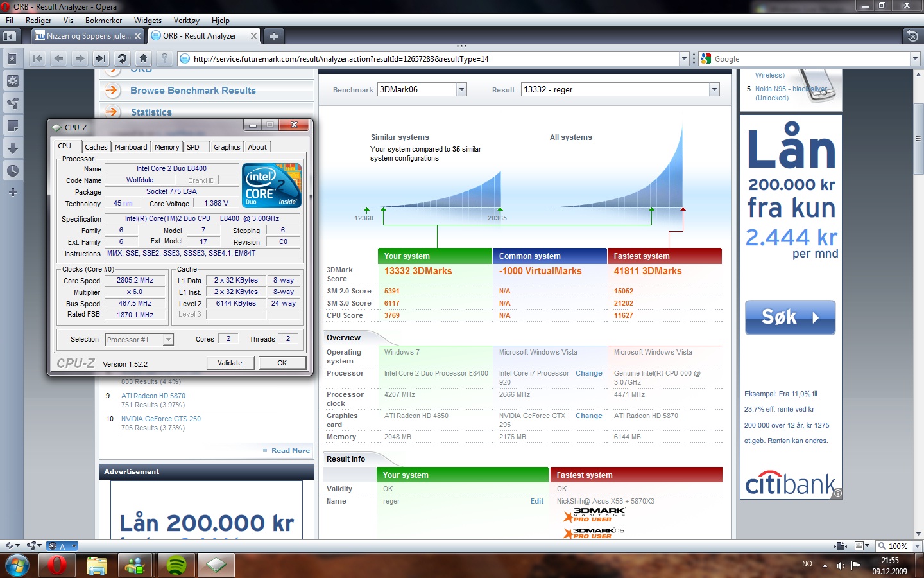Screen dimensions: 924x578
Task: Go to the Home page
Action: (x=143, y=58)
